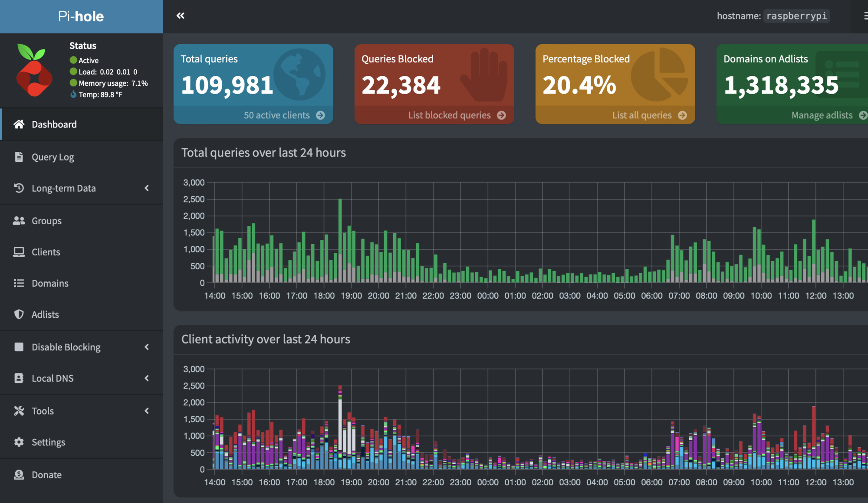Click the List all queries link
Image resolution: width=868 pixels, height=503 pixels.
pos(642,115)
